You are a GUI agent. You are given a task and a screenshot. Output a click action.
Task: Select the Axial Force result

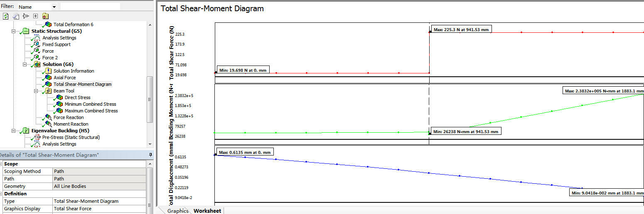coord(64,78)
